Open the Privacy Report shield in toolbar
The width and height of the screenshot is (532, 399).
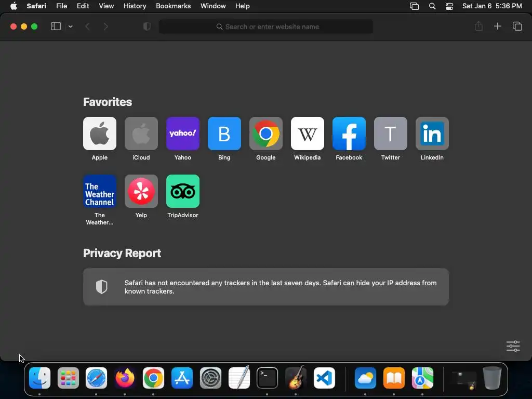[x=147, y=26]
